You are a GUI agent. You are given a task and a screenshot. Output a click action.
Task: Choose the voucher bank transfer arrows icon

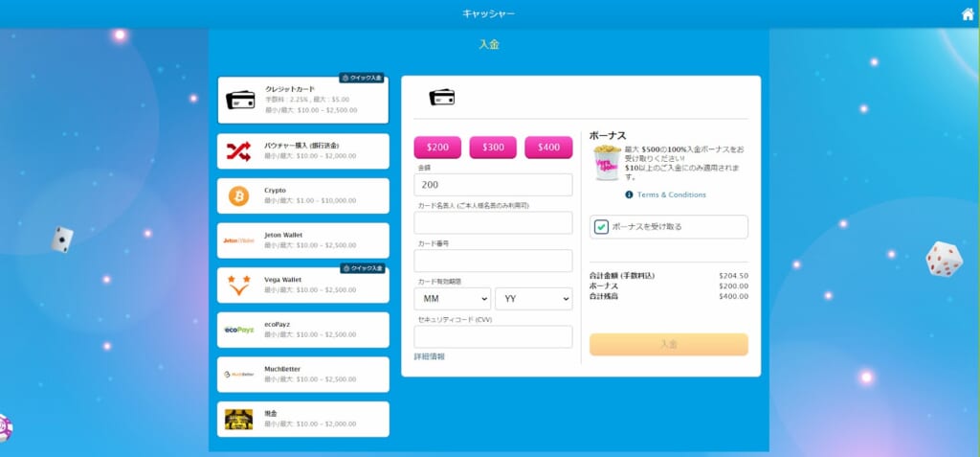tap(238, 151)
